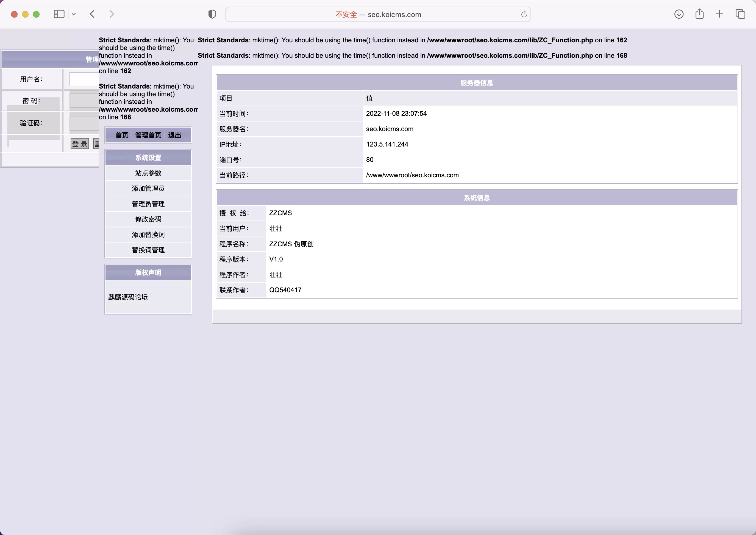Open the privacy shield icon
Screen dimensions: 756x535
point(212,14)
